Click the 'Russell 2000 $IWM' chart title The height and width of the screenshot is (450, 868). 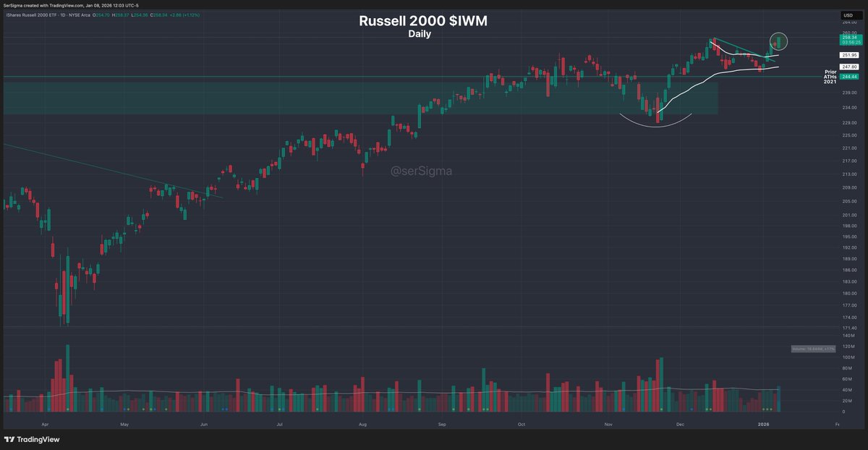pyautogui.click(x=423, y=21)
